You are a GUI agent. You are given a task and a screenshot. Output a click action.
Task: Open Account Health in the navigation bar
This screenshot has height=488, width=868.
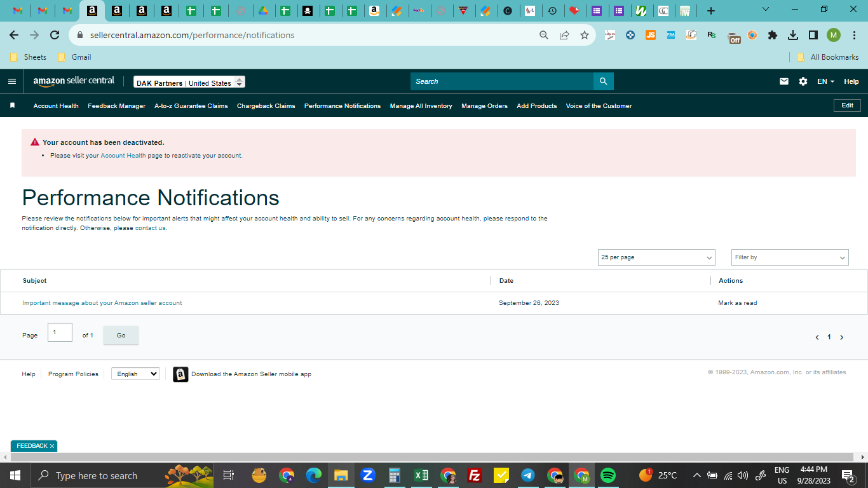56,106
